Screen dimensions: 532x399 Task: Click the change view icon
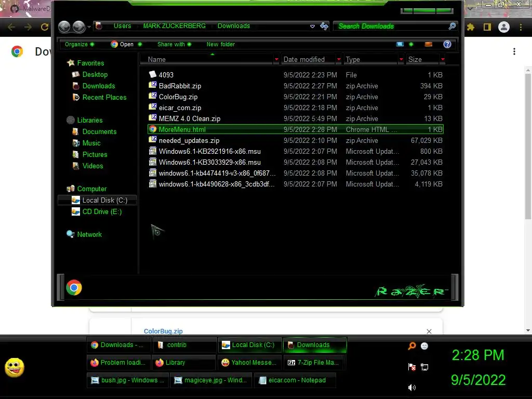click(x=400, y=45)
